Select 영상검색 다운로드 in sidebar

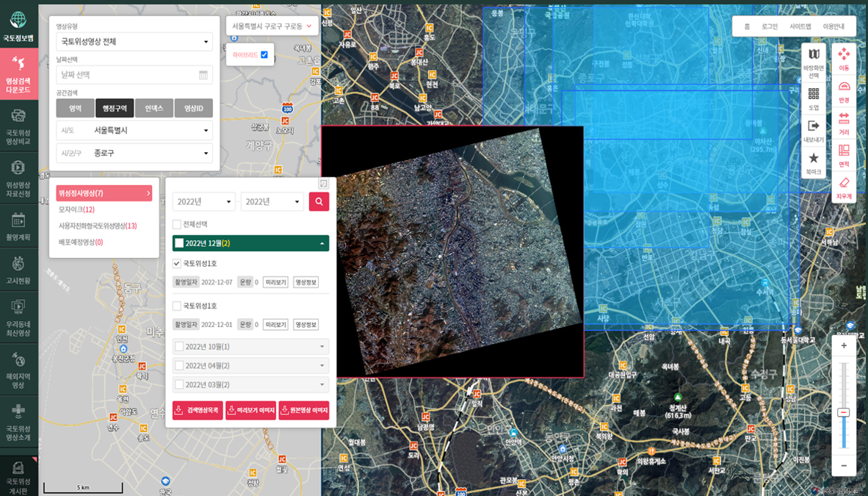click(x=19, y=74)
